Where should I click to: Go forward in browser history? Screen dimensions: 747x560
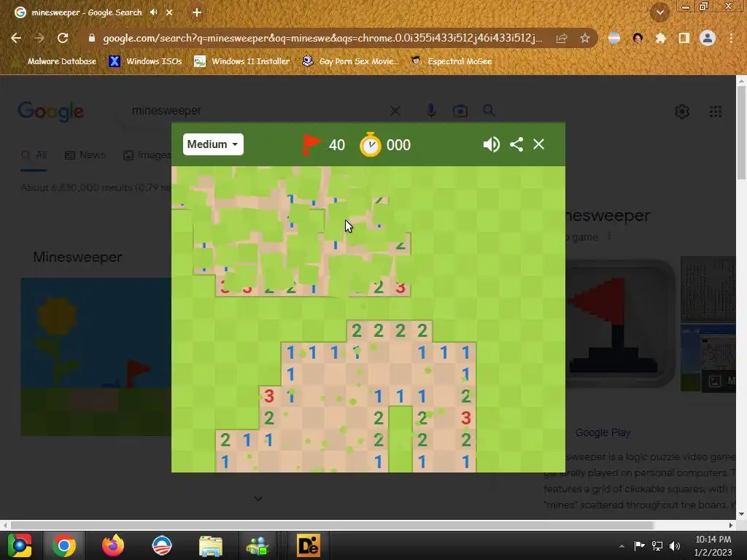(39, 38)
